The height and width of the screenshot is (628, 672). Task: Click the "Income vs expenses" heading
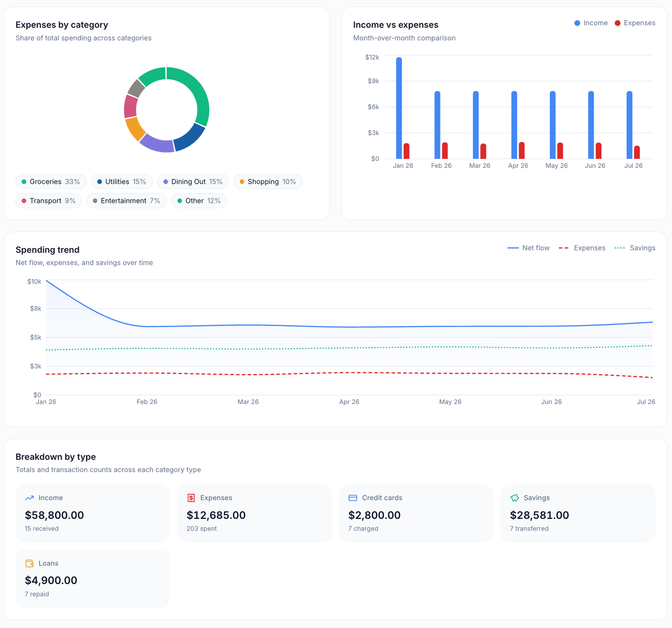point(396,25)
